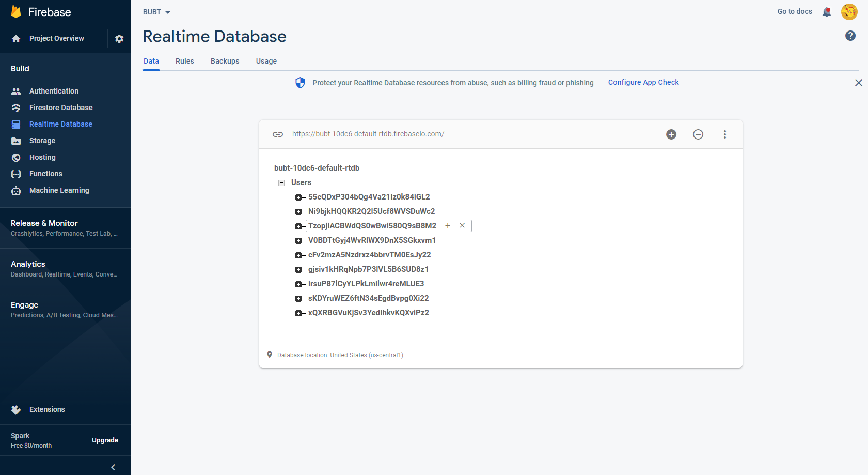
Task: Collapse the Users node
Action: point(281,182)
